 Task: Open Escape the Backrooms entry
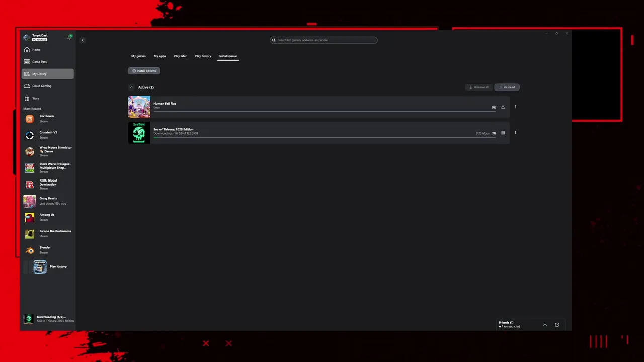(x=48, y=233)
